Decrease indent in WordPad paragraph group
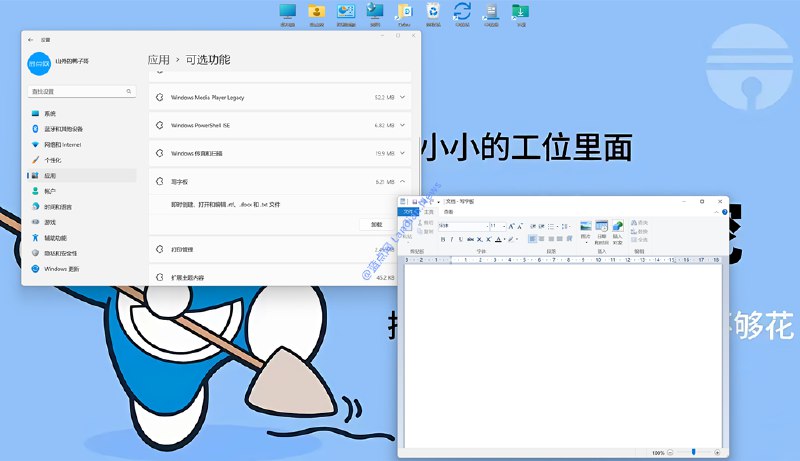 (x=533, y=226)
